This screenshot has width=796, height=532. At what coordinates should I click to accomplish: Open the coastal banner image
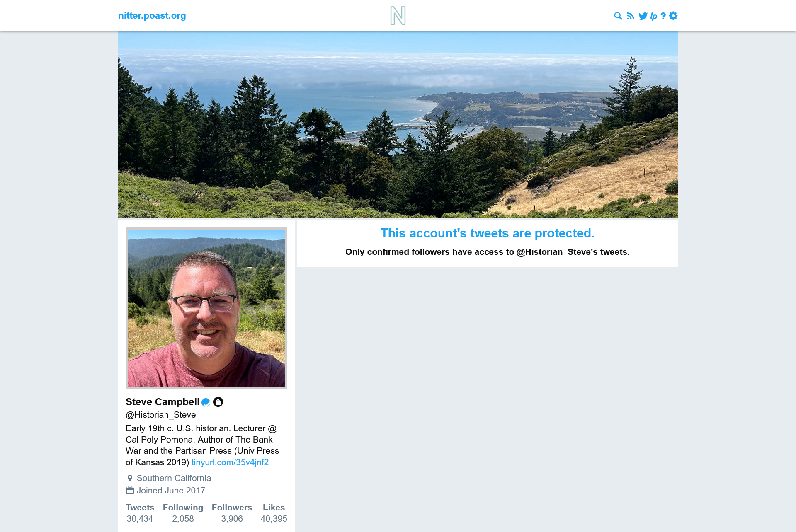coord(398,124)
